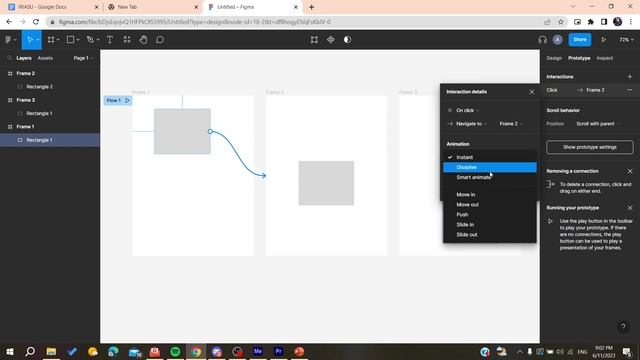Select the Rectangle shape tool
Screen dimensions: 640x360
(x=70, y=40)
